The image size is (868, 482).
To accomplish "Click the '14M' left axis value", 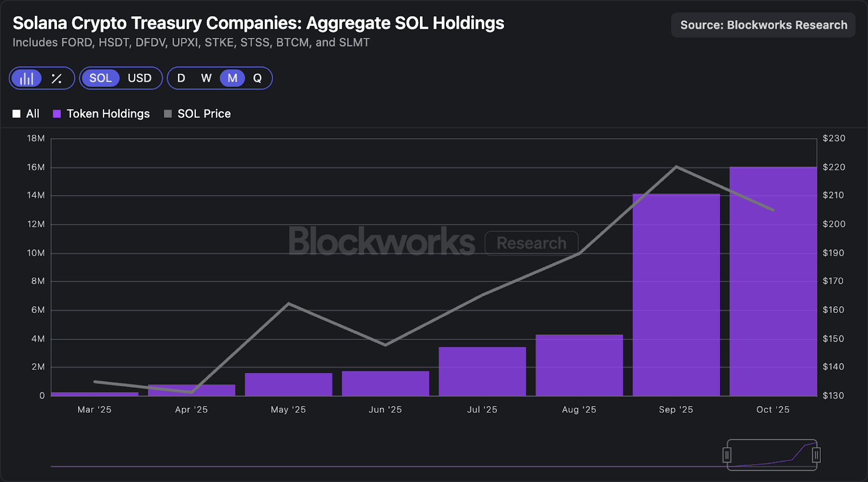I will click(x=36, y=196).
